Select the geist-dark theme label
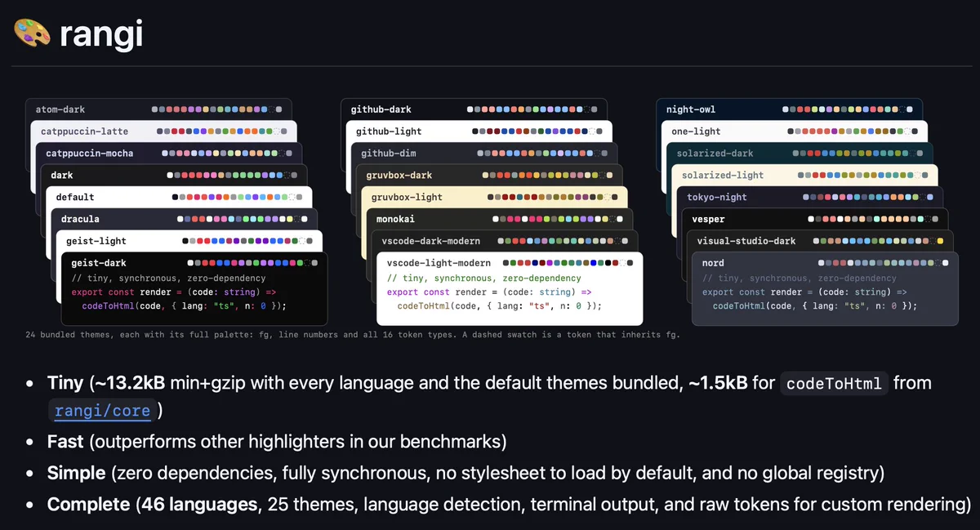This screenshot has height=530, width=980. [99, 263]
